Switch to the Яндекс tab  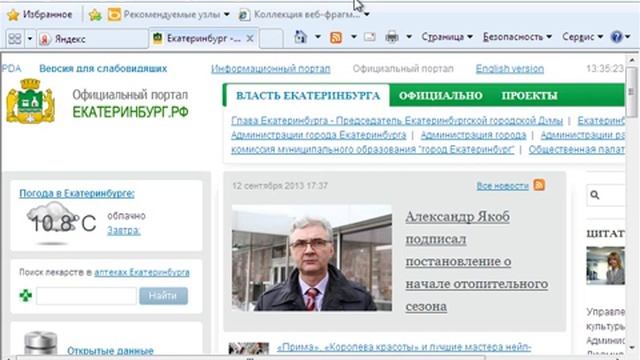[93, 39]
